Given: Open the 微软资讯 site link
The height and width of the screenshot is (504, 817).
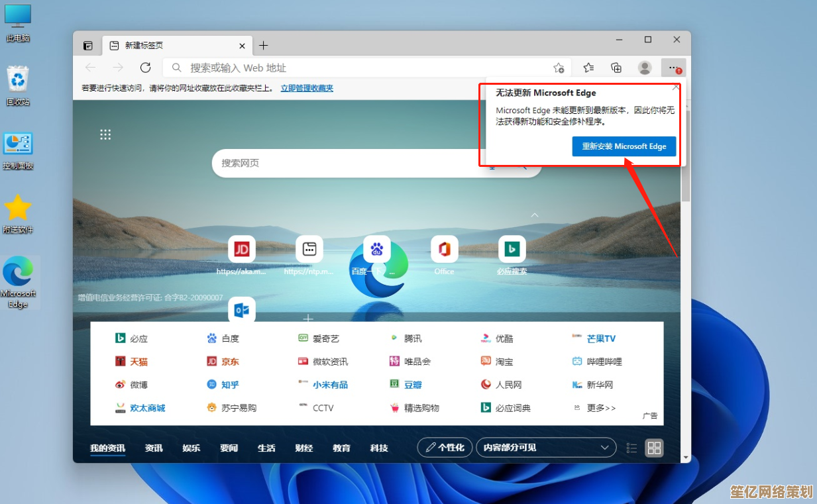Looking at the screenshot, I should 323,362.
